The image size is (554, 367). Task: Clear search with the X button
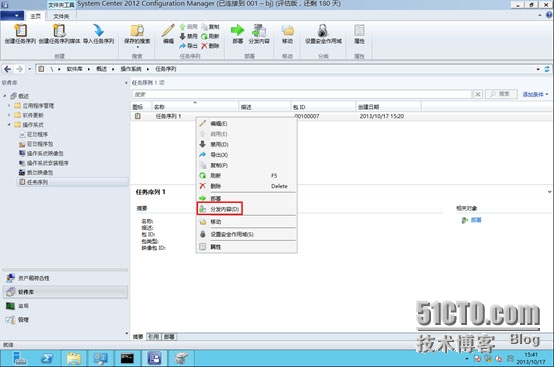coord(477,94)
